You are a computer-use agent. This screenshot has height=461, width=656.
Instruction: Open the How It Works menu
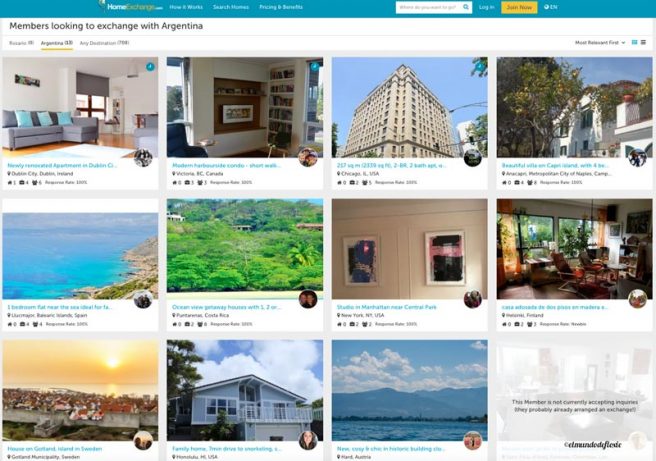pyautogui.click(x=186, y=7)
